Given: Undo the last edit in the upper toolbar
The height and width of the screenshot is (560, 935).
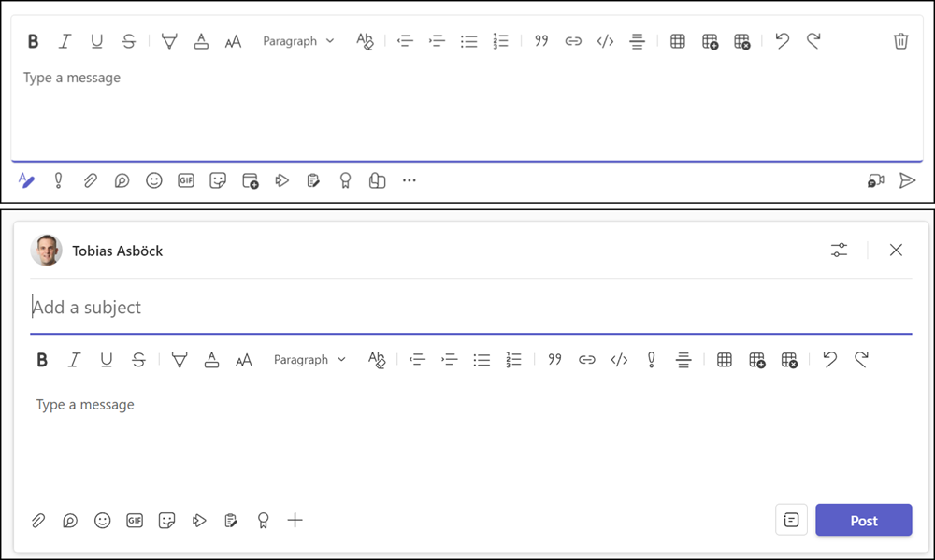Looking at the screenshot, I should coord(783,41).
